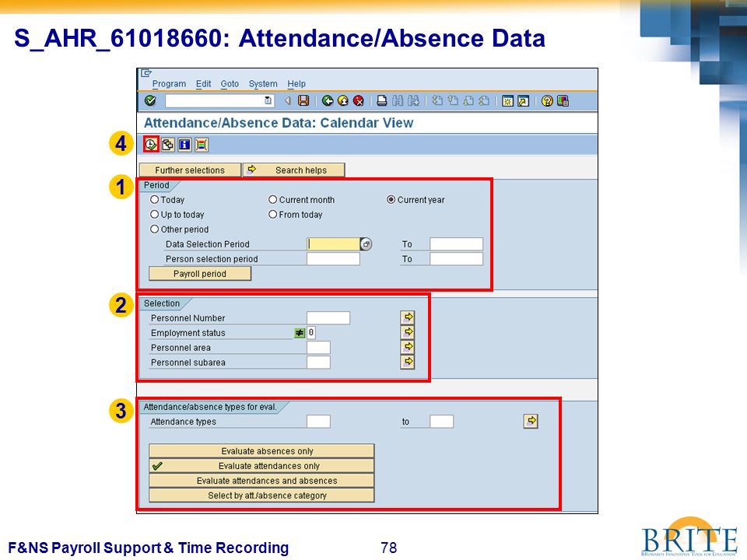This screenshot has width=747, height=560.
Task: Click the Create New Session icon
Action: point(508,101)
